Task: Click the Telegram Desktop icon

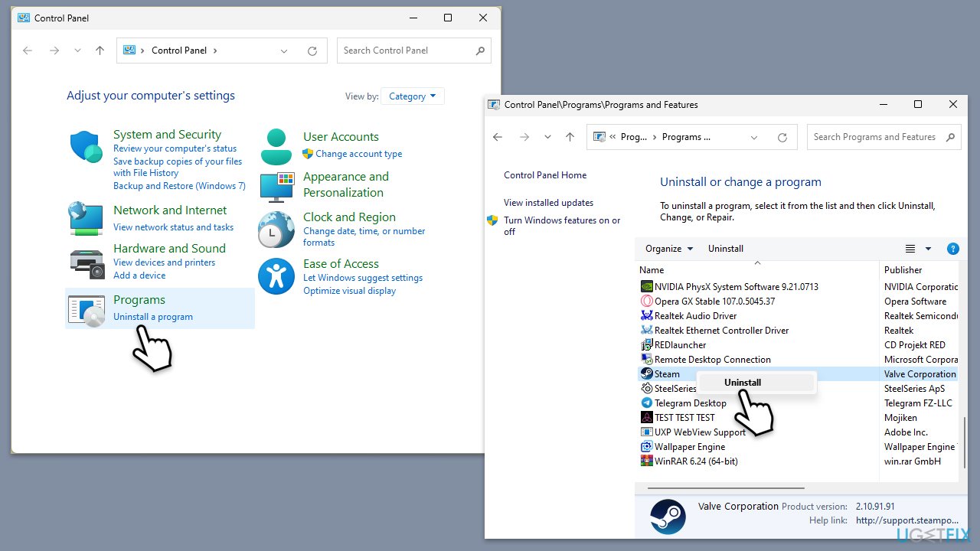Action: 647,403
